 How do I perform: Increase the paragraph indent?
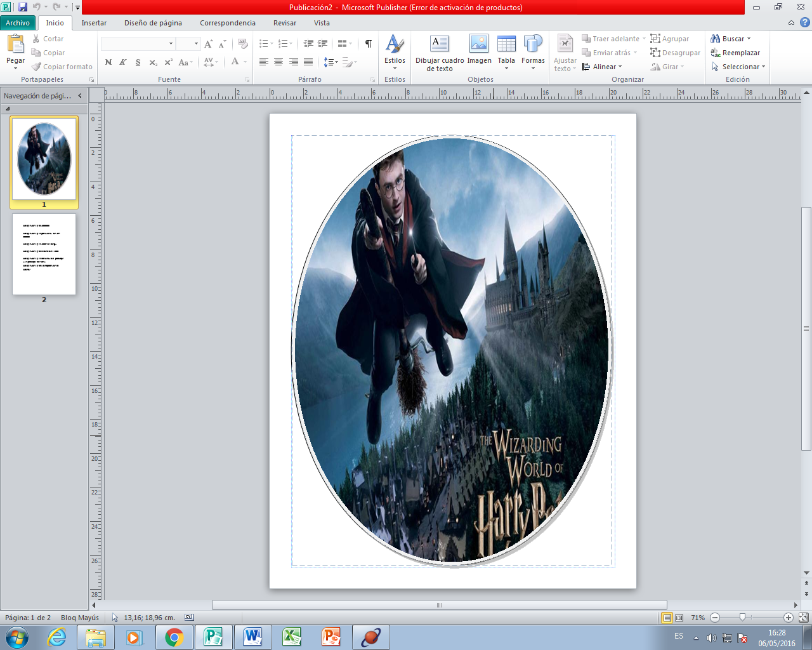[x=323, y=44]
